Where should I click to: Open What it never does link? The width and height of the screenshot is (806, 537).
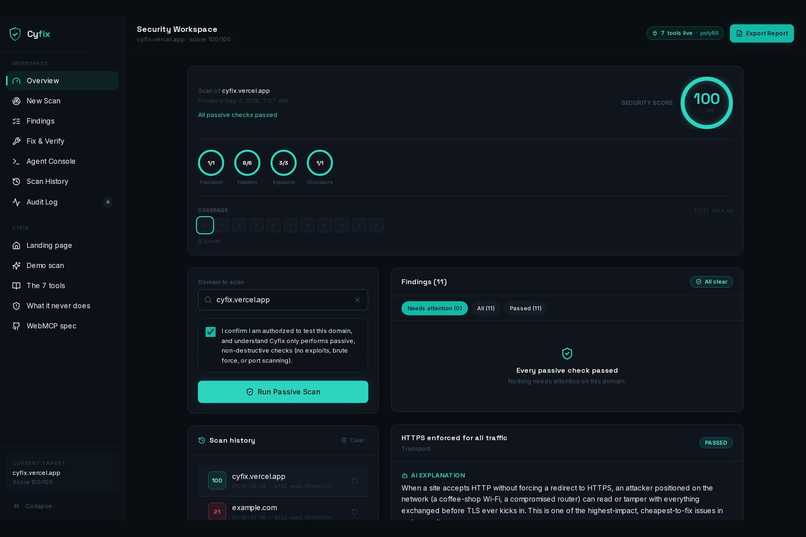(x=62, y=306)
